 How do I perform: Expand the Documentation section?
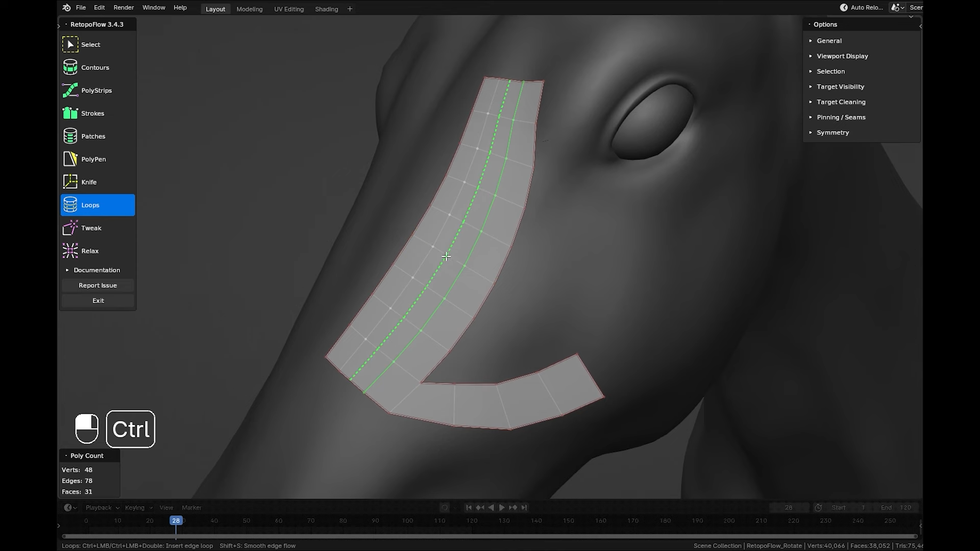(x=97, y=270)
